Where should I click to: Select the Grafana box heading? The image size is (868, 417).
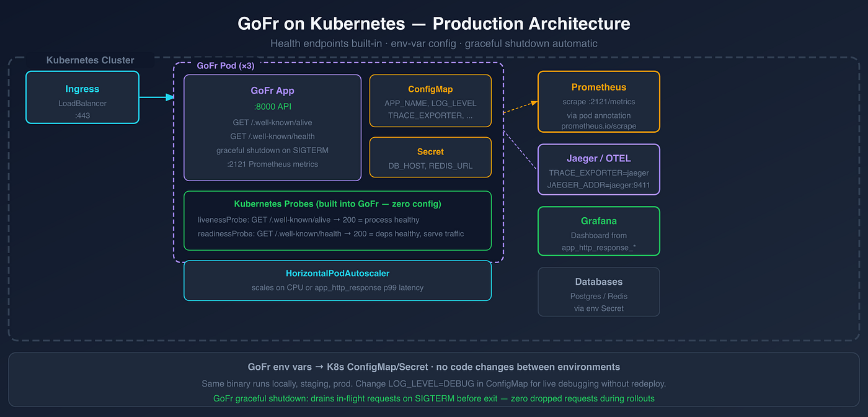(x=599, y=221)
